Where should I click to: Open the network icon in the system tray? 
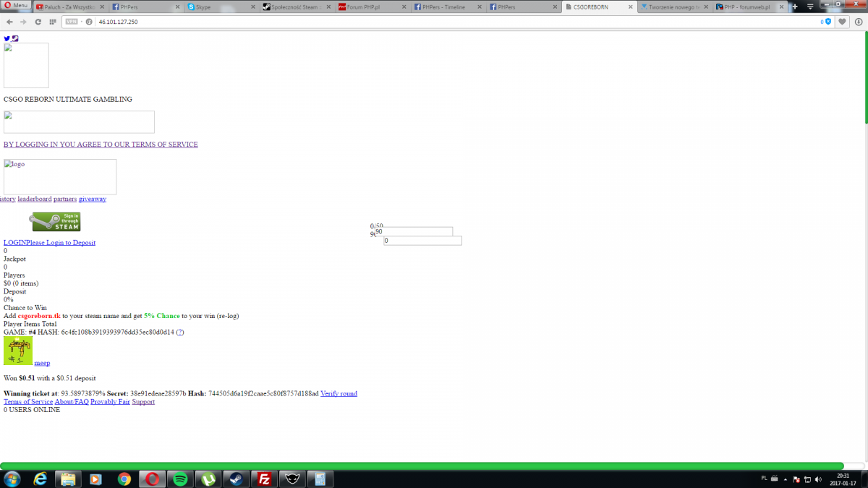click(x=807, y=479)
